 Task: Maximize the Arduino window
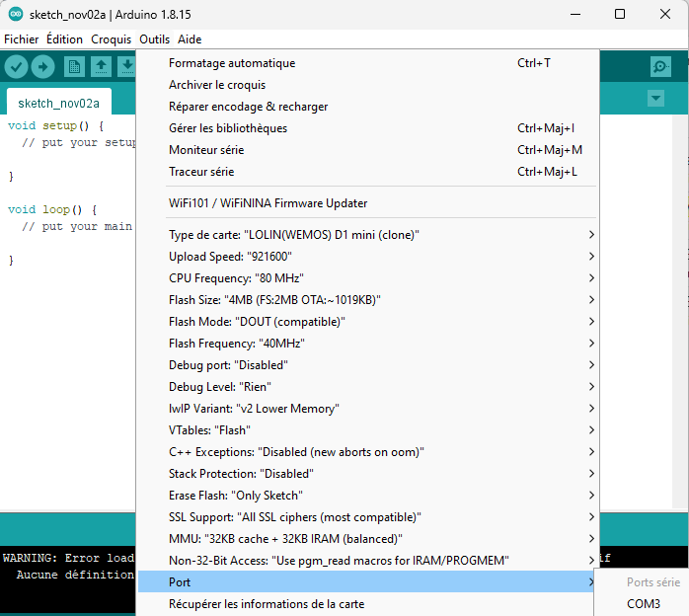[620, 14]
